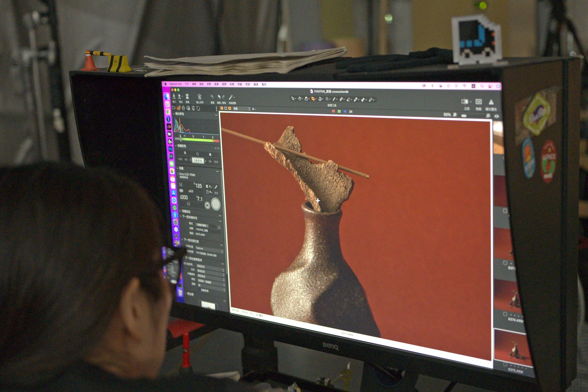Screen dimensions: 588x392
Task: Click the Reset adjustments icon
Action: (212, 97)
